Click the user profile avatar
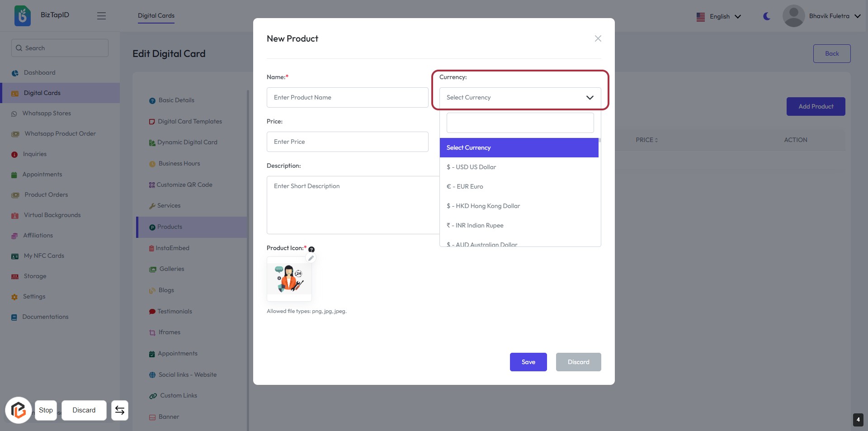 tap(793, 16)
